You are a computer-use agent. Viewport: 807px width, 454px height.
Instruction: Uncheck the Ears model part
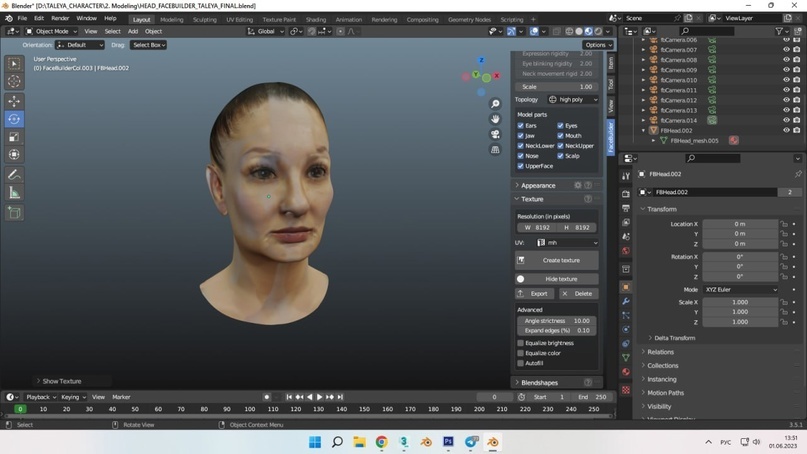(x=520, y=126)
